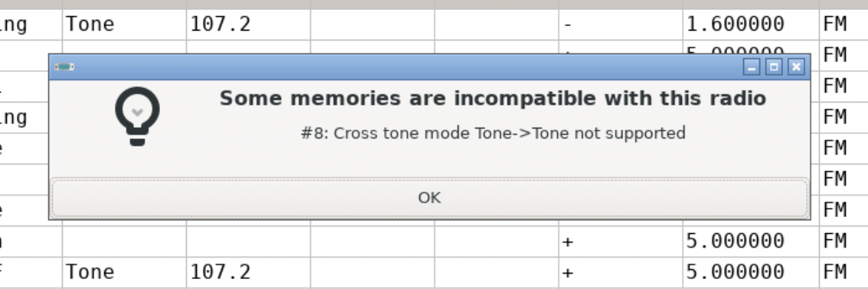This screenshot has height=289, width=868.
Task: Select the minus duplex cell
Action: 621,24
